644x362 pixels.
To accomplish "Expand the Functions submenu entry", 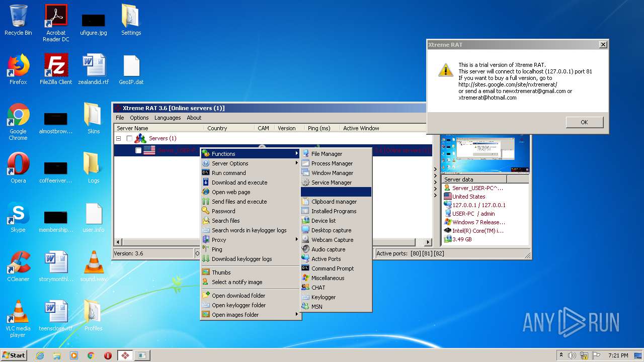I will (251, 154).
